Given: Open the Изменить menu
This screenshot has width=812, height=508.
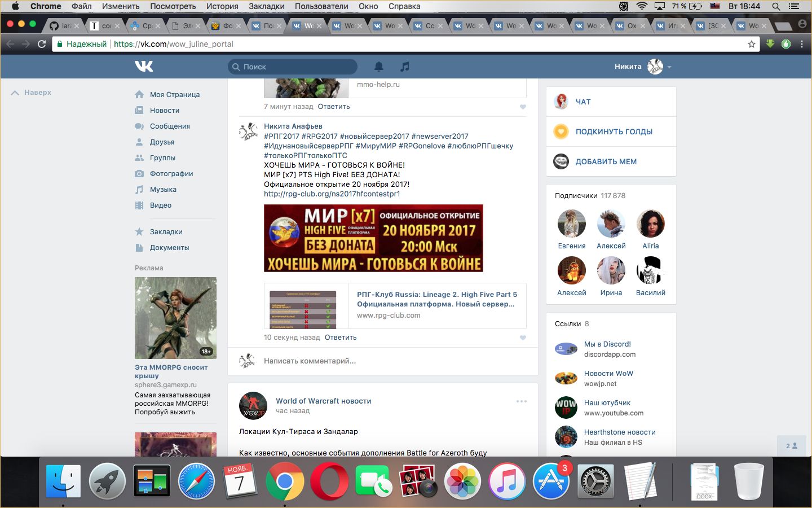Looking at the screenshot, I should 121,6.
